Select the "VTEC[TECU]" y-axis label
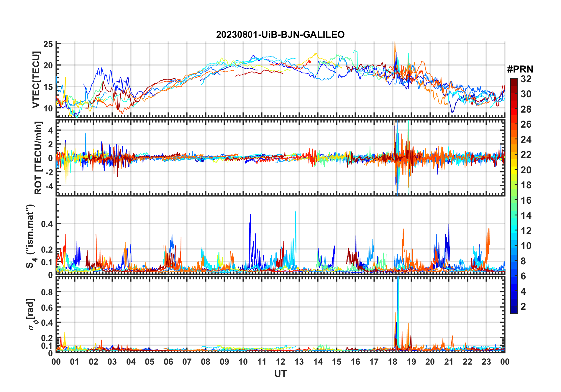The width and height of the screenshot is (561, 392). 36,80
